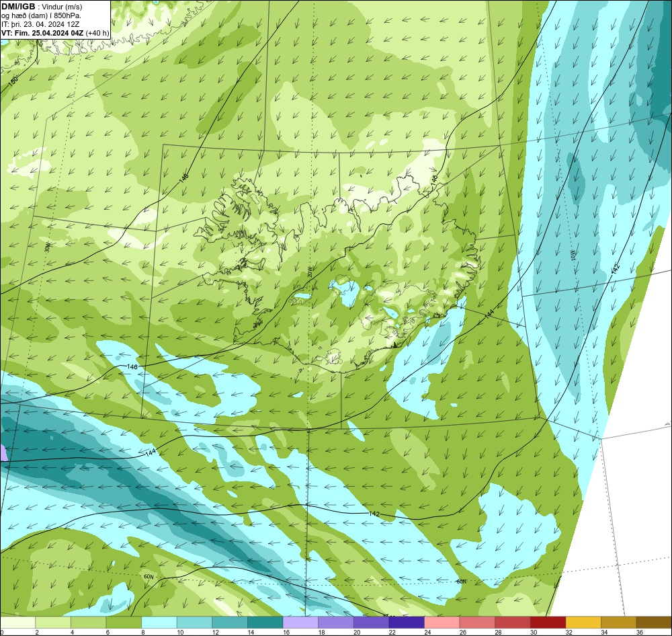Click the legend scale number "14"
This screenshot has height=636, width=672.
251,632
